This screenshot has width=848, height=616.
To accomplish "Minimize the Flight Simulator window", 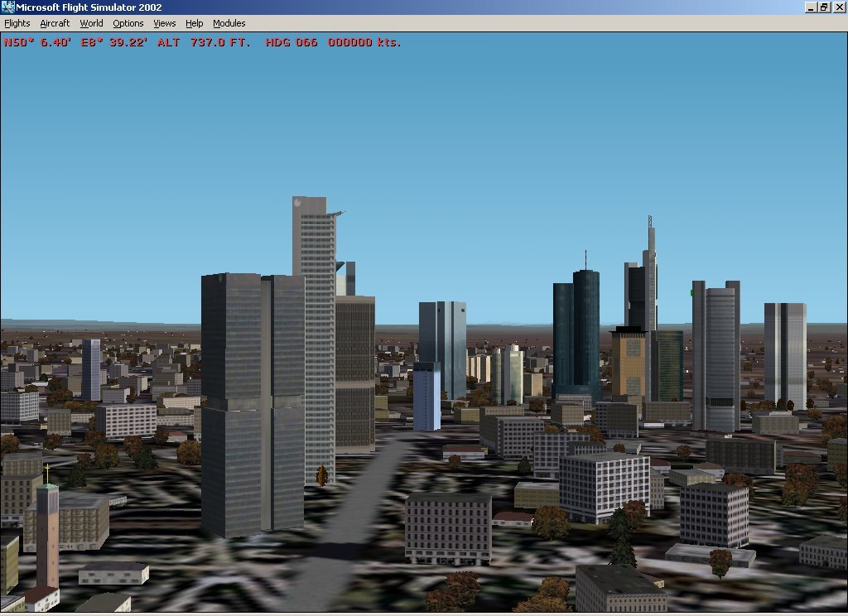I will (x=810, y=7).
